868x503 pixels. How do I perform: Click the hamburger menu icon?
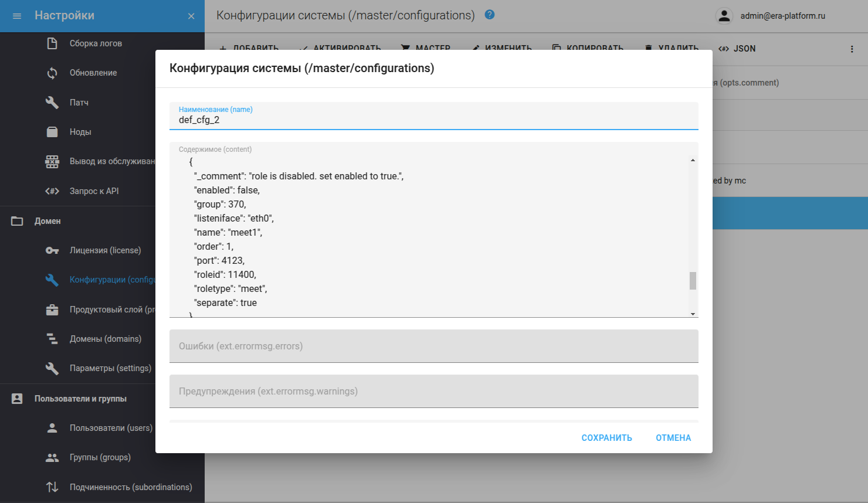pos(16,16)
